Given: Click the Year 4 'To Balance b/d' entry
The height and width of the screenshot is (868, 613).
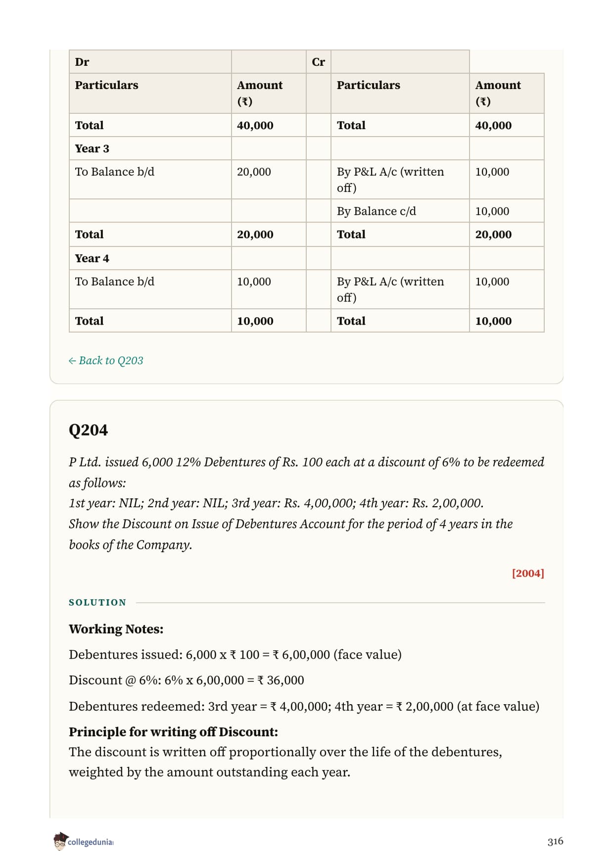Looking at the screenshot, I should (115, 282).
